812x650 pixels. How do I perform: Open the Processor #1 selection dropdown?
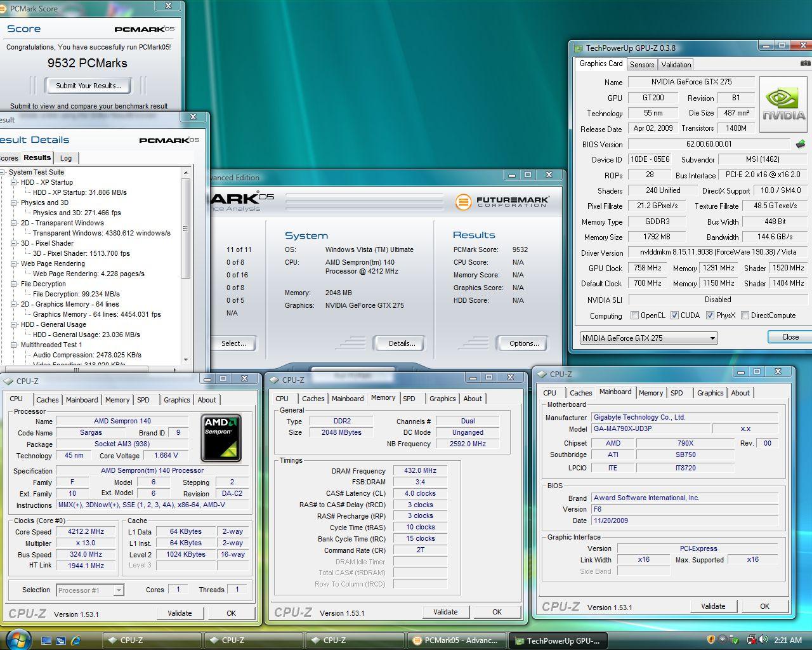coord(89,590)
